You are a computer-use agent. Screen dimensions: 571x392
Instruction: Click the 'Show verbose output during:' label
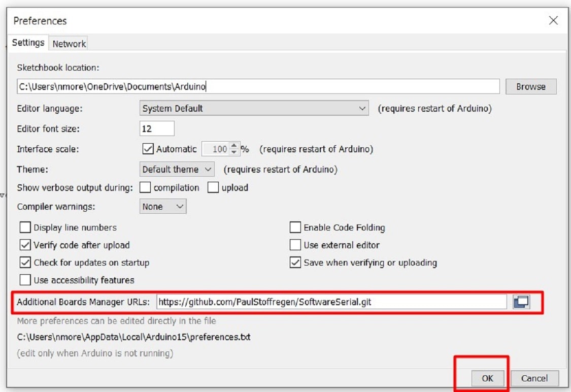(75, 187)
